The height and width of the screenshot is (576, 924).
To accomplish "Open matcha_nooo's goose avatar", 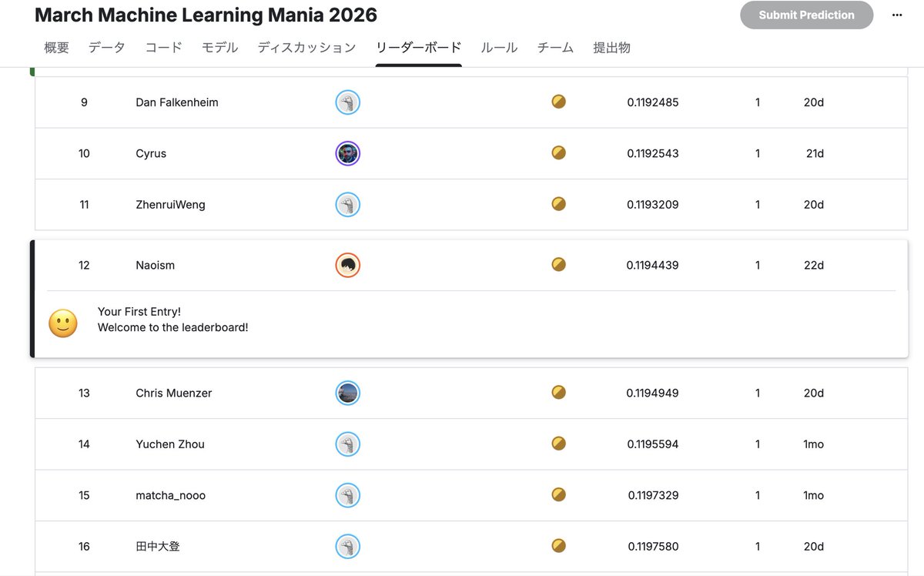I will coord(348,495).
